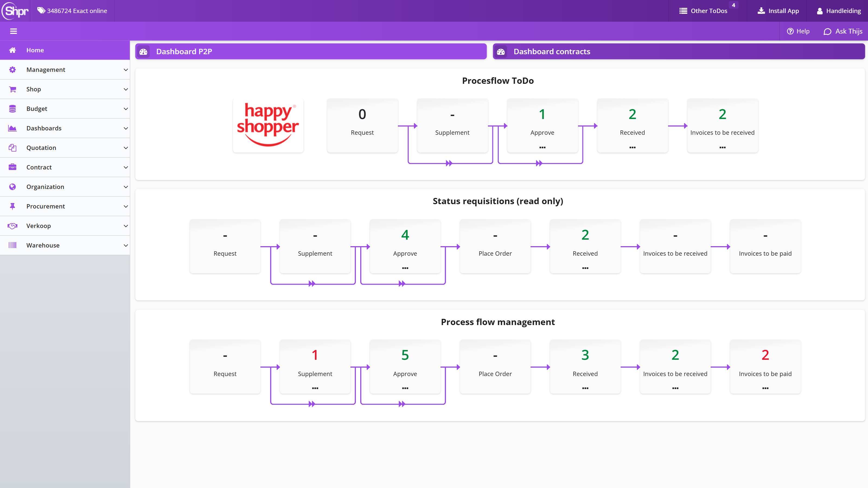Screen dimensions: 868x488
Task: Open the Handleiding user menu
Action: (x=839, y=11)
